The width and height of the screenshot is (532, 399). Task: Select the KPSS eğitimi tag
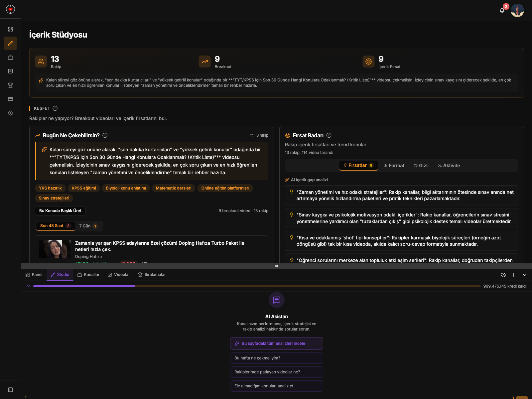84,188
